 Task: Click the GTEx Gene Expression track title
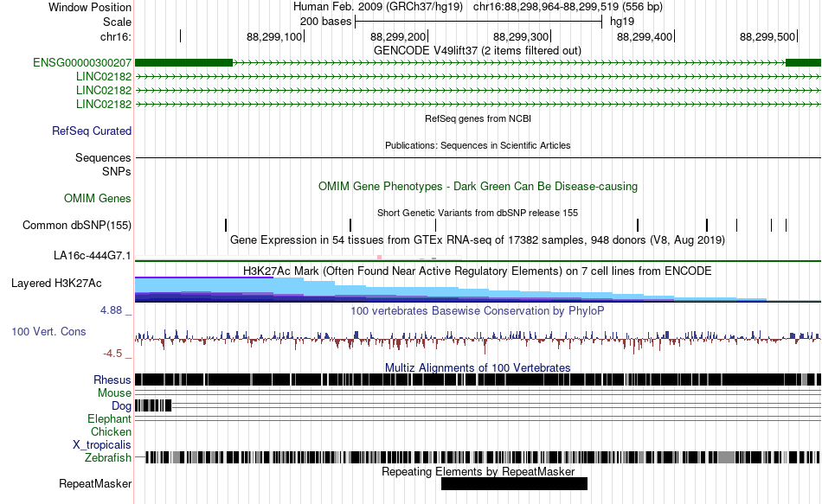(x=478, y=240)
